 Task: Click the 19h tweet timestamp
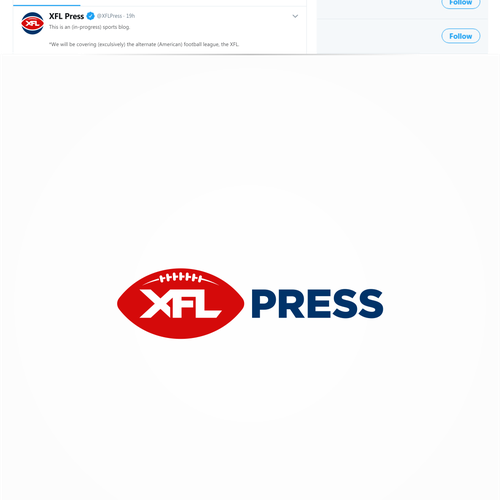[x=130, y=16]
